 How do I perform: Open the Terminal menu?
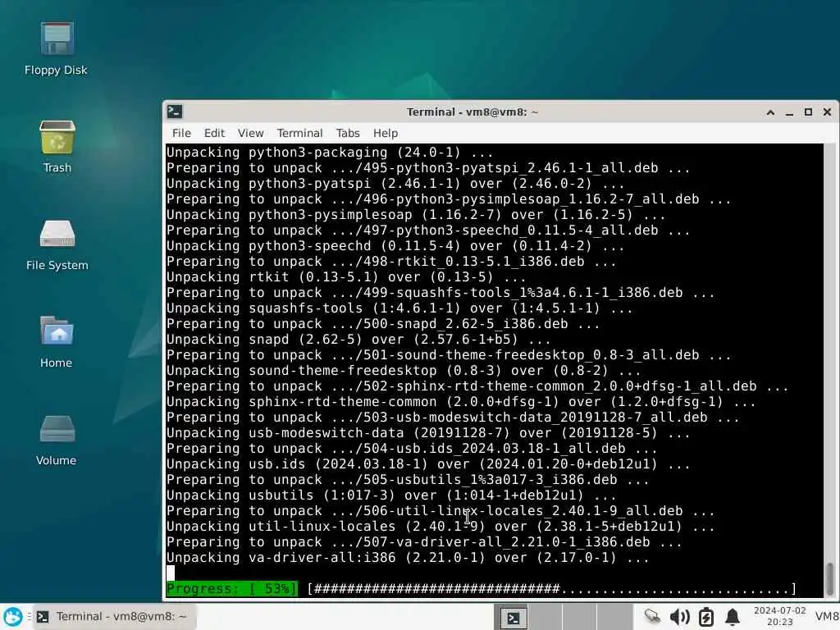pos(299,133)
